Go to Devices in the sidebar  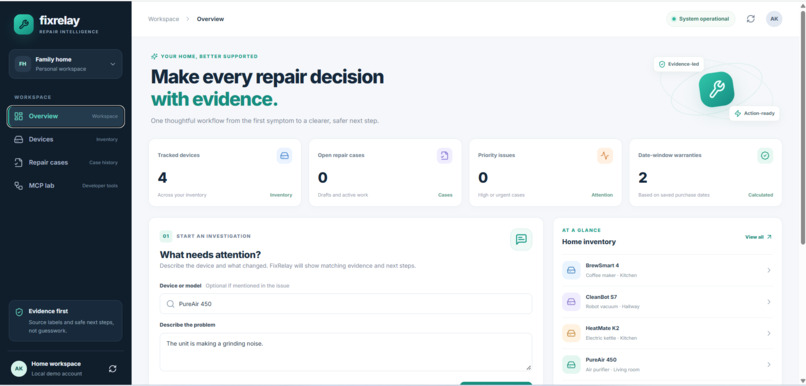click(x=66, y=139)
